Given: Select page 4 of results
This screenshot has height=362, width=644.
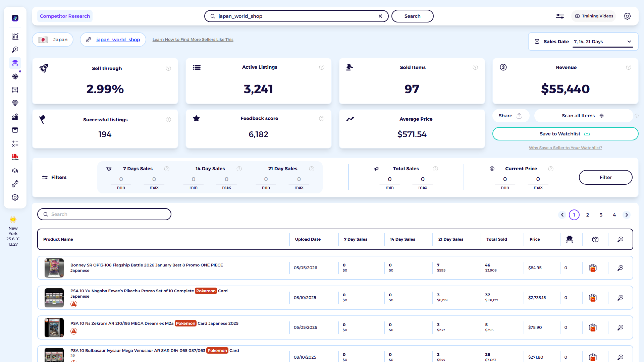Looking at the screenshot, I should tap(614, 215).
